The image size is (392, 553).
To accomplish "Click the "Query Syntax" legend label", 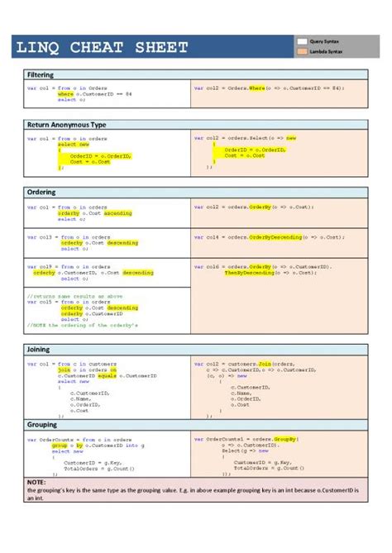I will point(324,41).
